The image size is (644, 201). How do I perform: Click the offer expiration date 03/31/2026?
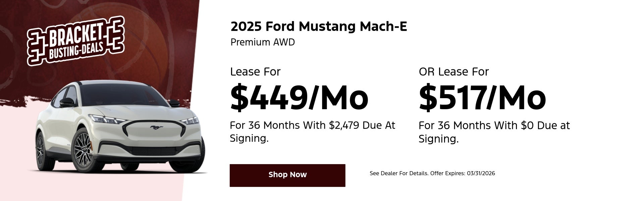coord(481,174)
